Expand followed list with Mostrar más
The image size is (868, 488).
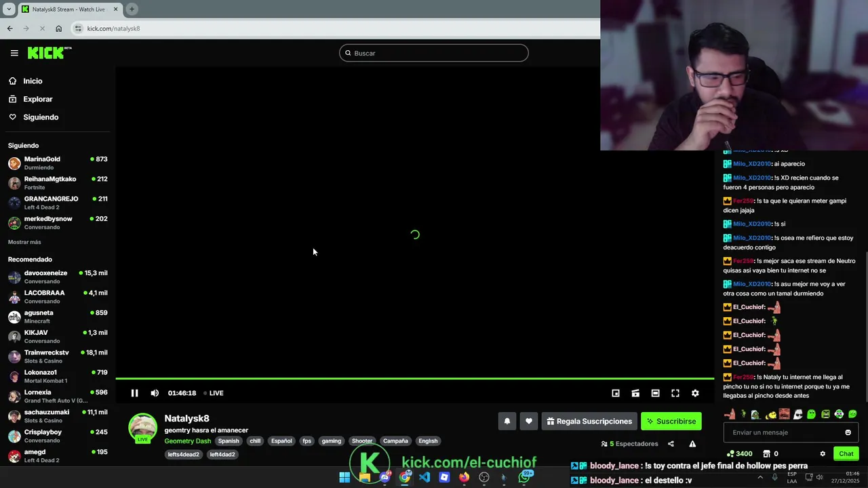click(24, 242)
